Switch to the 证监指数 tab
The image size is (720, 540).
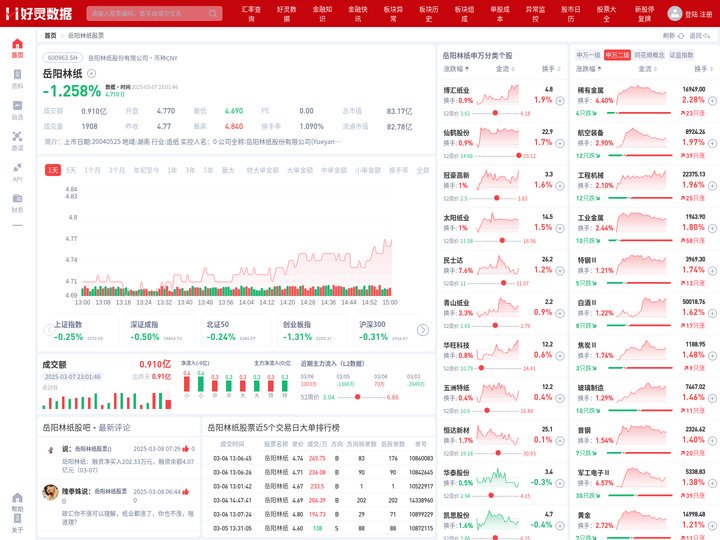(681, 55)
